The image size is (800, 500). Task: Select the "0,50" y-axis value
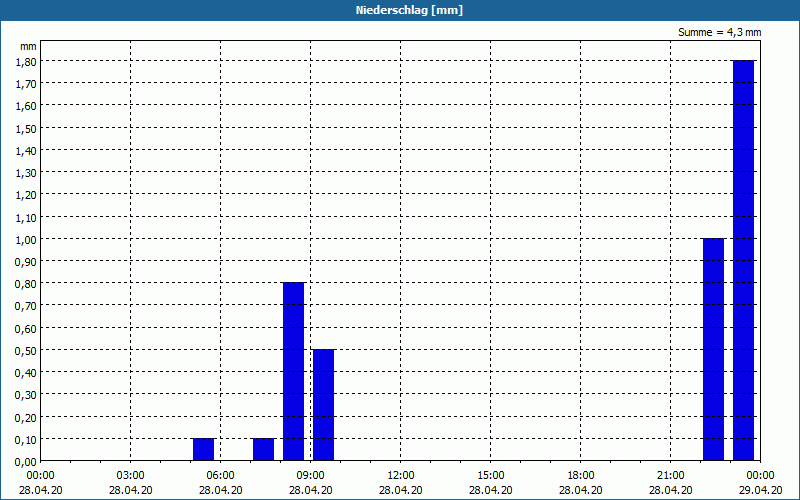[26, 351]
